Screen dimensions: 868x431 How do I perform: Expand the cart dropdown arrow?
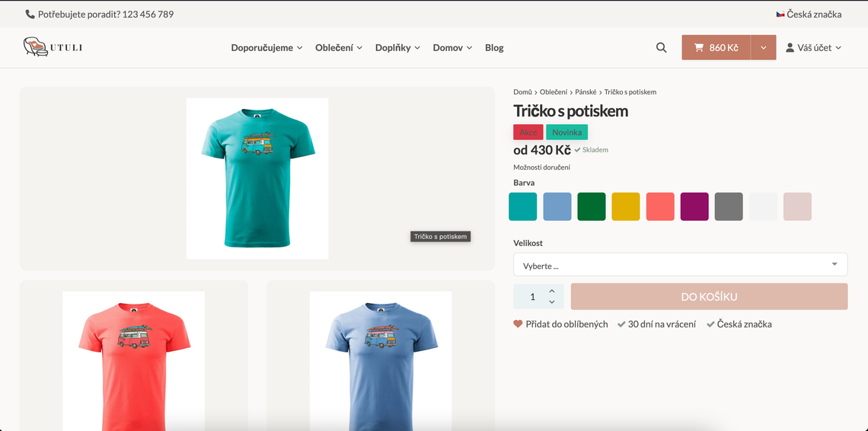763,47
